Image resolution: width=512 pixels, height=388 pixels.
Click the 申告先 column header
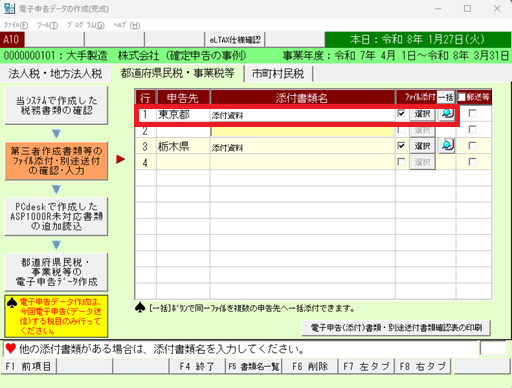pos(183,98)
